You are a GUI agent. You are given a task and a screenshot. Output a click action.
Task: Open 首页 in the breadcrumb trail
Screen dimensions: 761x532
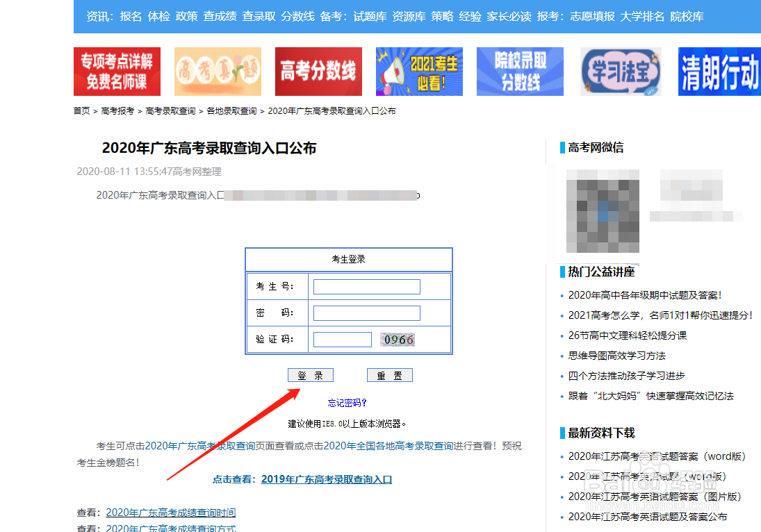[x=81, y=110]
